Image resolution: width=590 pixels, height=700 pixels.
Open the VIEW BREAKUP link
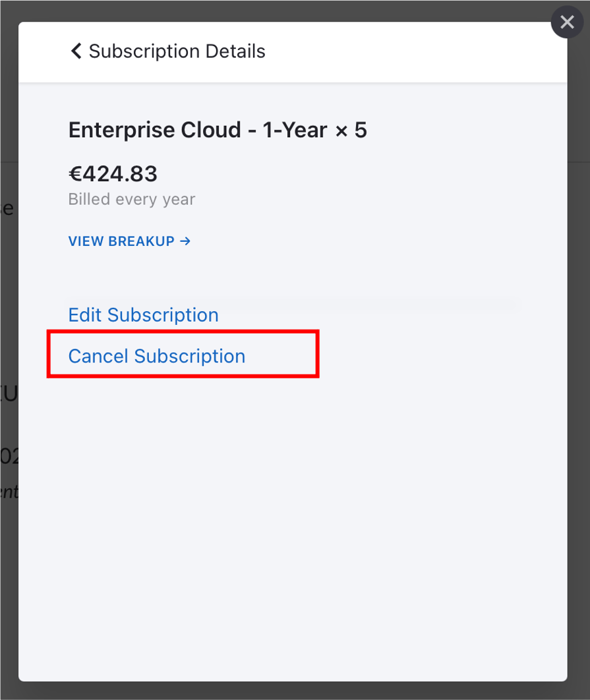[129, 241]
